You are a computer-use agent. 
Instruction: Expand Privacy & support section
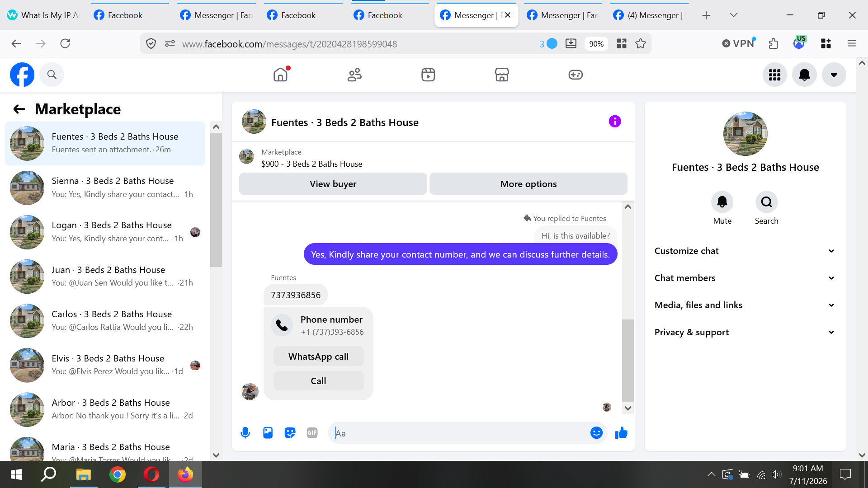point(745,332)
